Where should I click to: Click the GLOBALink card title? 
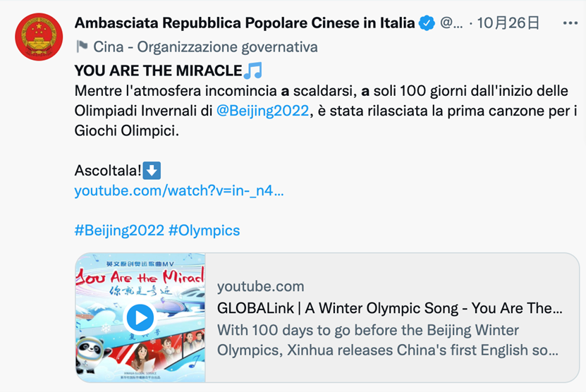[389, 309]
